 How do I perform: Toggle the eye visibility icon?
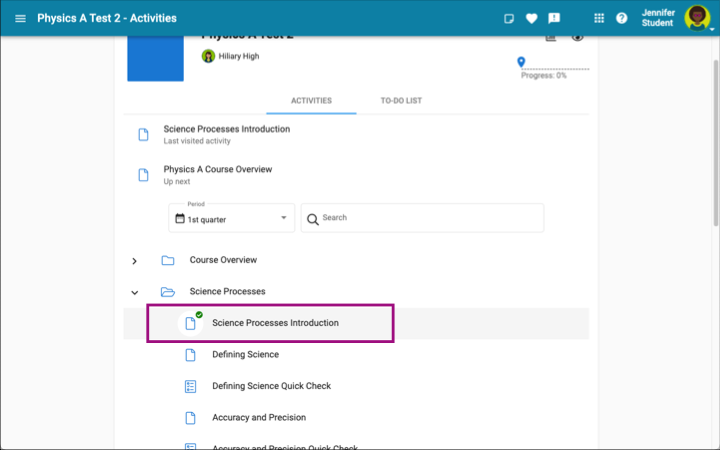click(577, 37)
